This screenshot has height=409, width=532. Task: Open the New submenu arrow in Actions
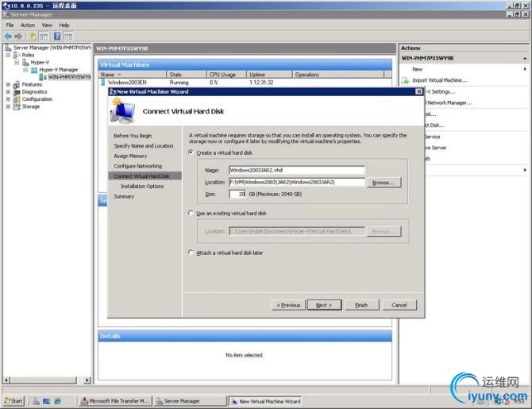coord(525,69)
